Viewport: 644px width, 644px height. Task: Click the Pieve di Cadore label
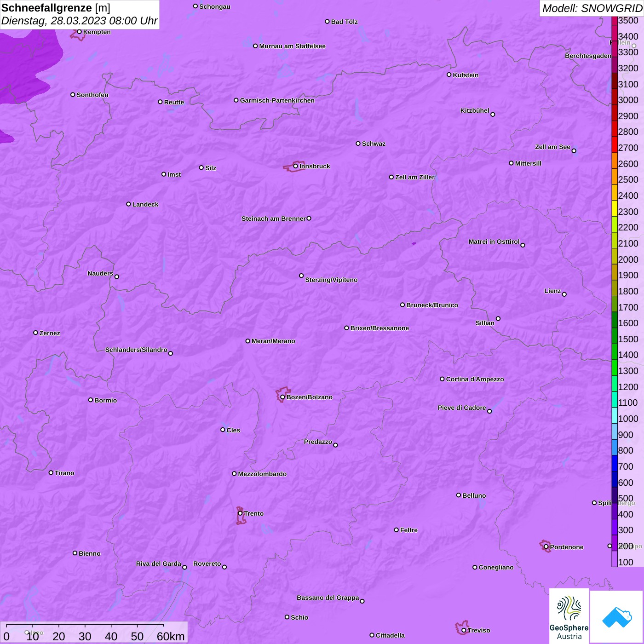[x=462, y=408]
